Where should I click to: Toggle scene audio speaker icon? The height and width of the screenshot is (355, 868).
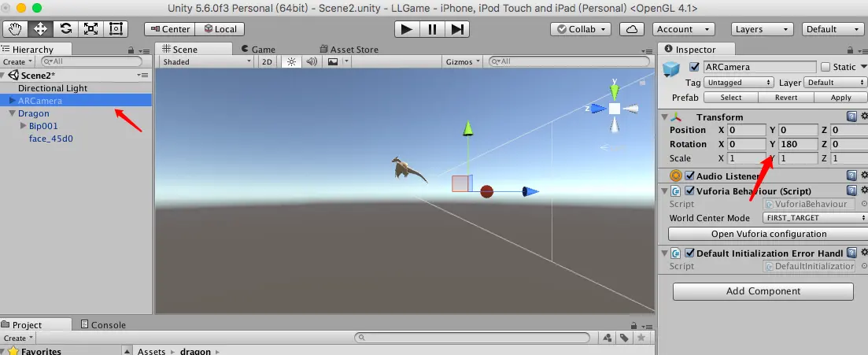[x=312, y=61]
